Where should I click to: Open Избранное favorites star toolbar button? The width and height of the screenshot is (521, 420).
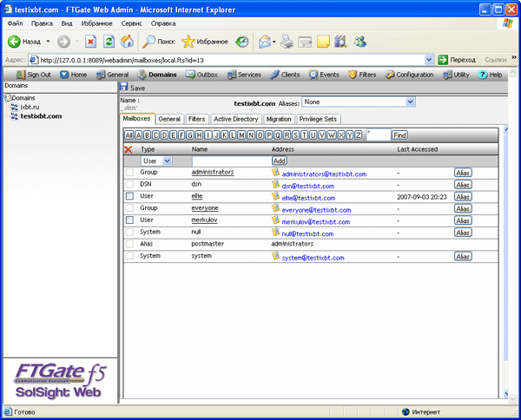(x=205, y=42)
